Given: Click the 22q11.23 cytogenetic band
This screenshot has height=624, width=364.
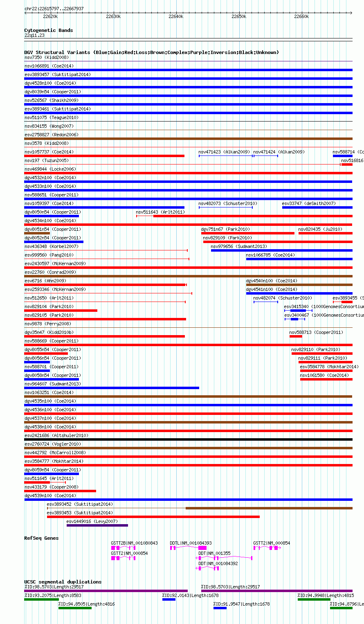Looking at the screenshot, I should (34, 35).
